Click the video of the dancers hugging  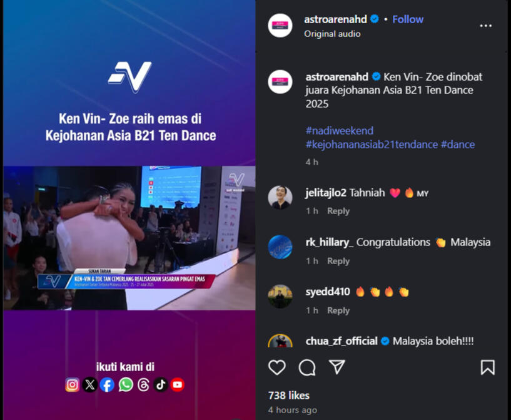(x=129, y=238)
